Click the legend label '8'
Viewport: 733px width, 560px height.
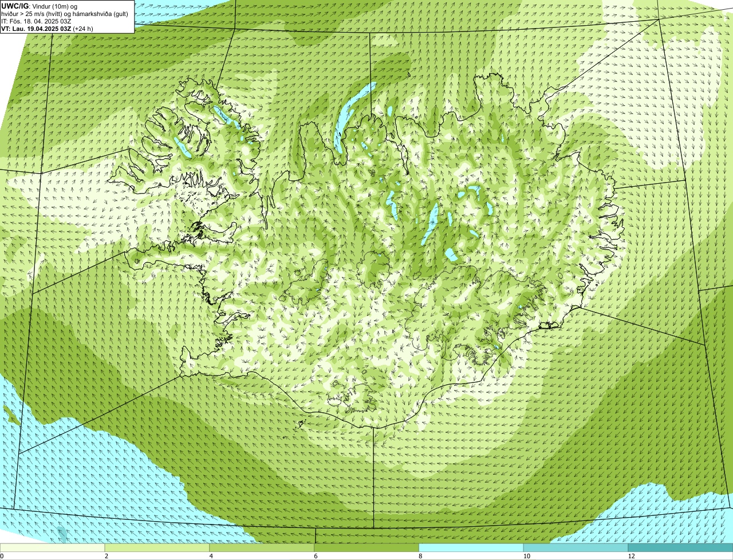(420, 556)
